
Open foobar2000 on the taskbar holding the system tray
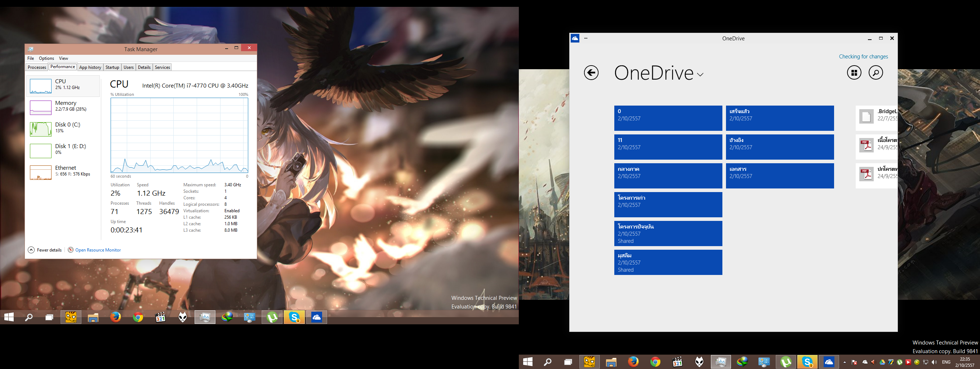coord(700,362)
